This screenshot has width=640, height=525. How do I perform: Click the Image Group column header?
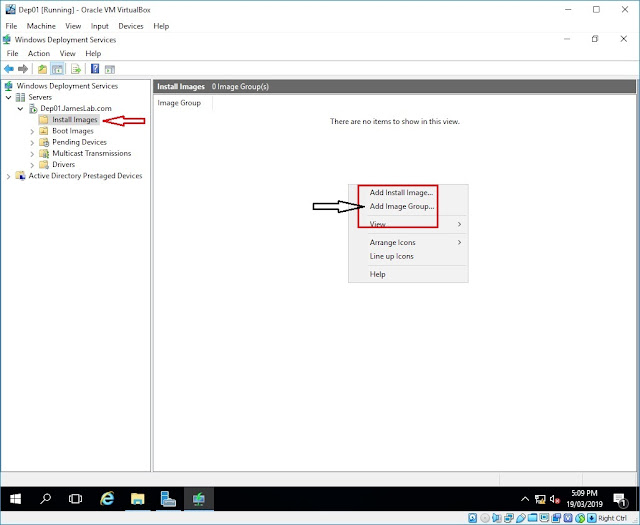183,103
